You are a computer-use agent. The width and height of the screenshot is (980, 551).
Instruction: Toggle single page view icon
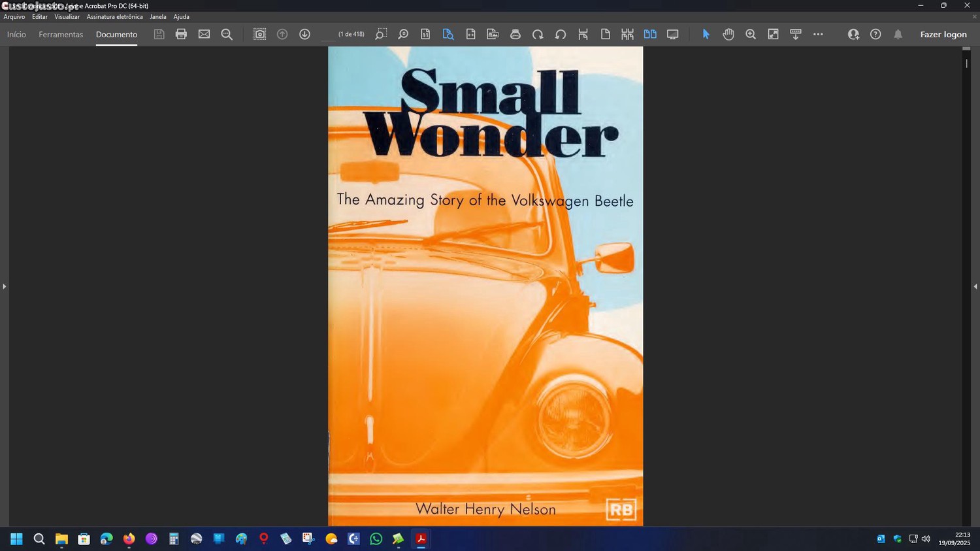point(605,34)
